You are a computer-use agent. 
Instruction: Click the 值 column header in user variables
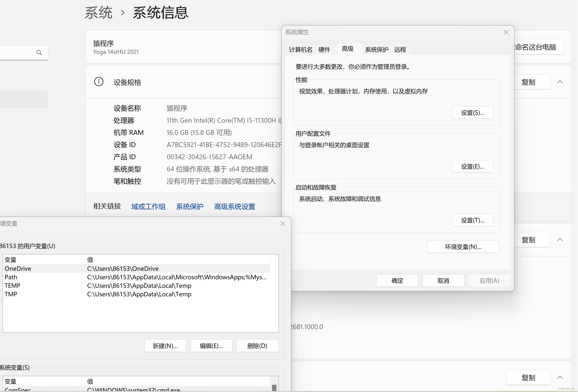pos(177,260)
